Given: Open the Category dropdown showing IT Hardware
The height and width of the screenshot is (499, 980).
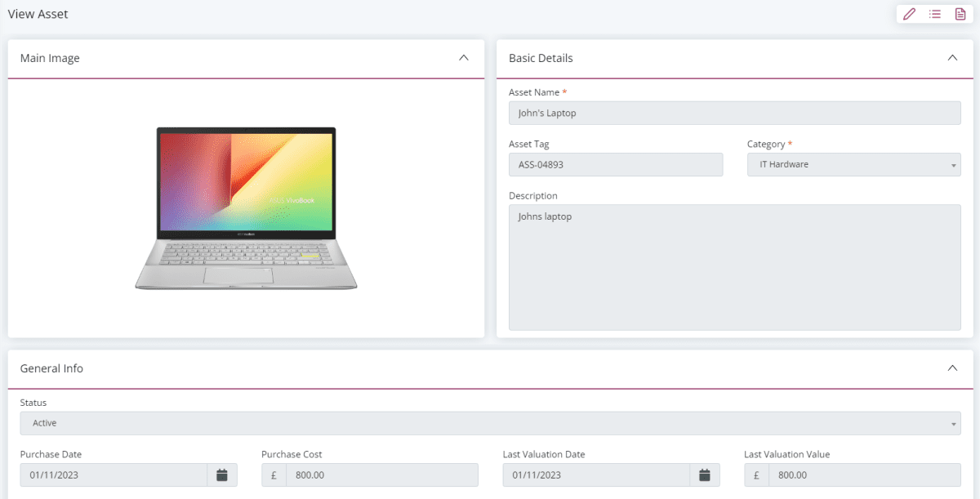Looking at the screenshot, I should click(x=853, y=165).
